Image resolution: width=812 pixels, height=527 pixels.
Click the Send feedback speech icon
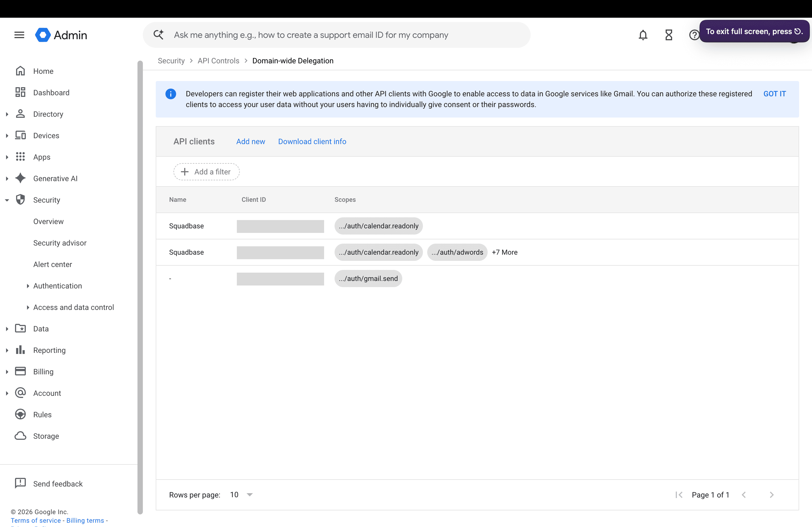pos(20,483)
